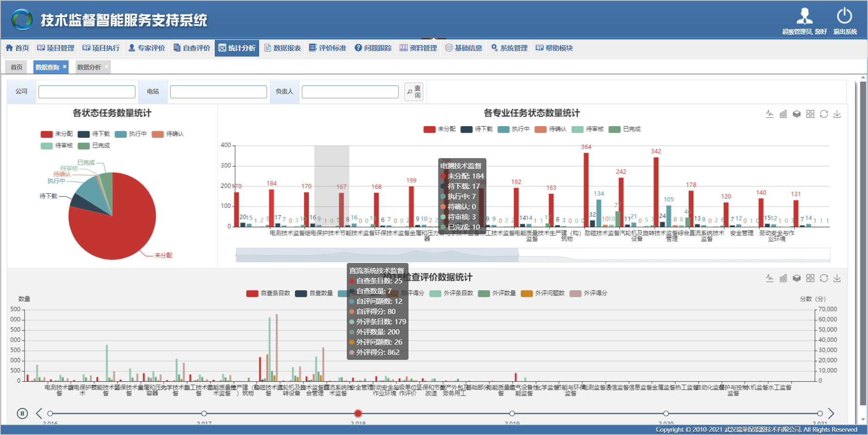Focus the 公司 input field

click(x=87, y=91)
